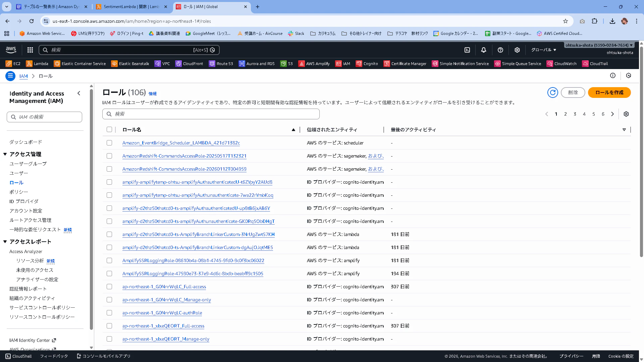The height and width of the screenshot is (362, 644).
Task: Open the VPC favorites shortcut
Action: click(162, 64)
